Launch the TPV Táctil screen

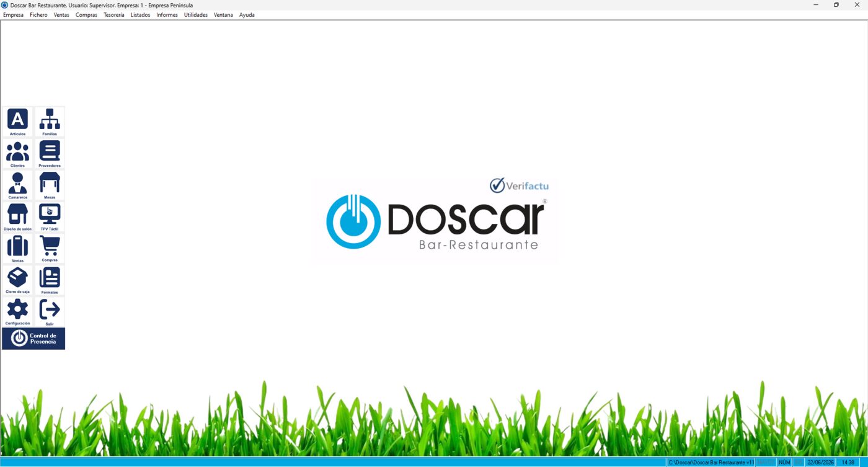[50, 217]
